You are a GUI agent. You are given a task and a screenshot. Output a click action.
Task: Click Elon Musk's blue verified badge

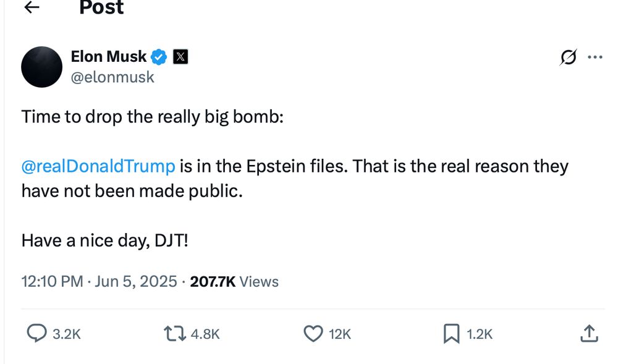[158, 56]
